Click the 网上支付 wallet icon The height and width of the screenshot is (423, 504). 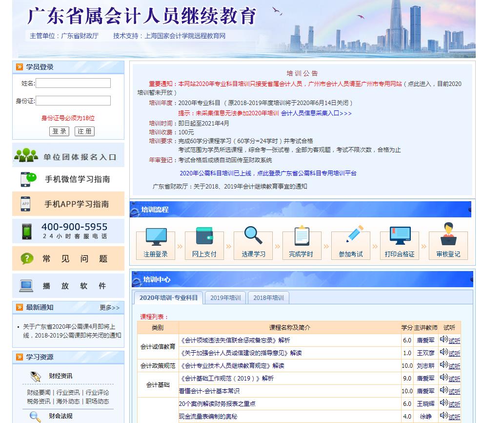coord(204,236)
